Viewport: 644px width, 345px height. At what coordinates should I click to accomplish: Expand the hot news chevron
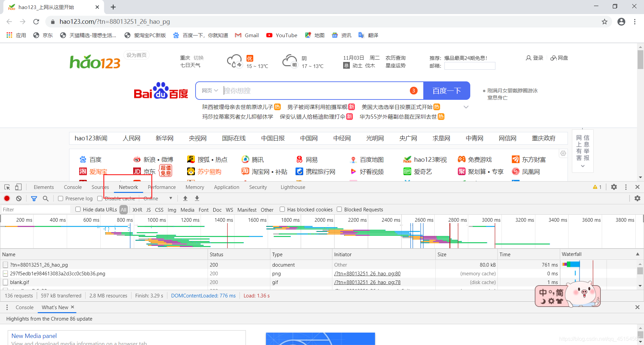point(466,107)
